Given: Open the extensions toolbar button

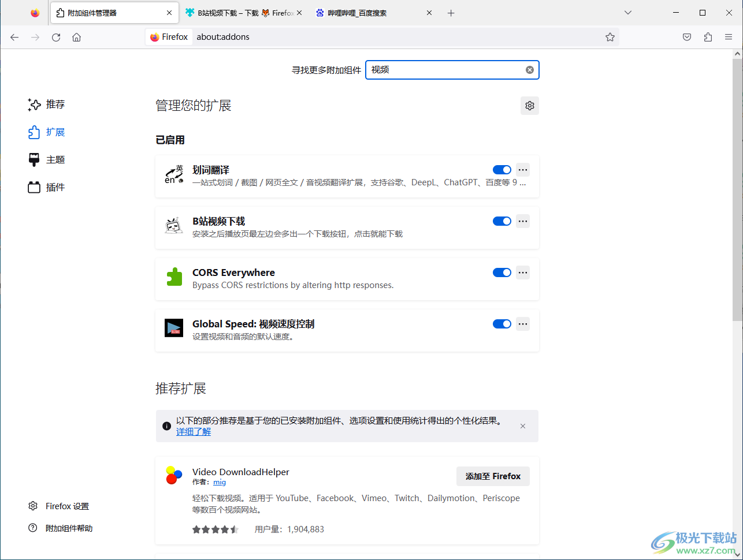Looking at the screenshot, I should [x=708, y=37].
